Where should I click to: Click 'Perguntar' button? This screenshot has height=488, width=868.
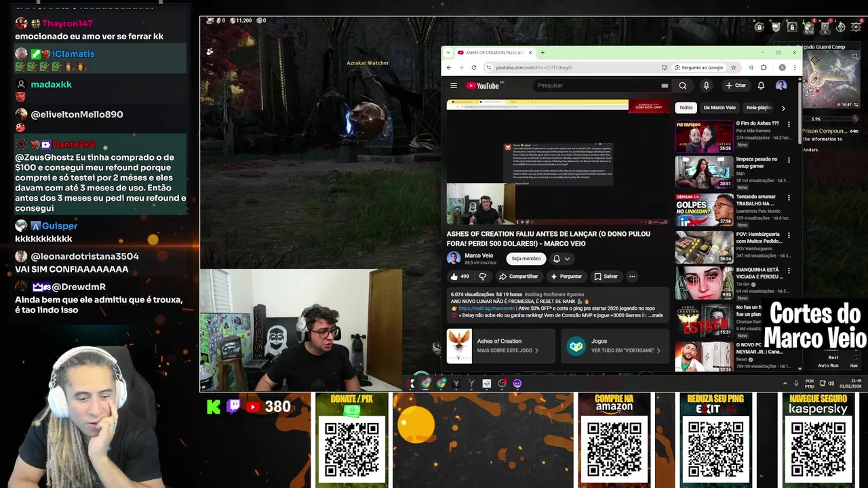(x=566, y=277)
